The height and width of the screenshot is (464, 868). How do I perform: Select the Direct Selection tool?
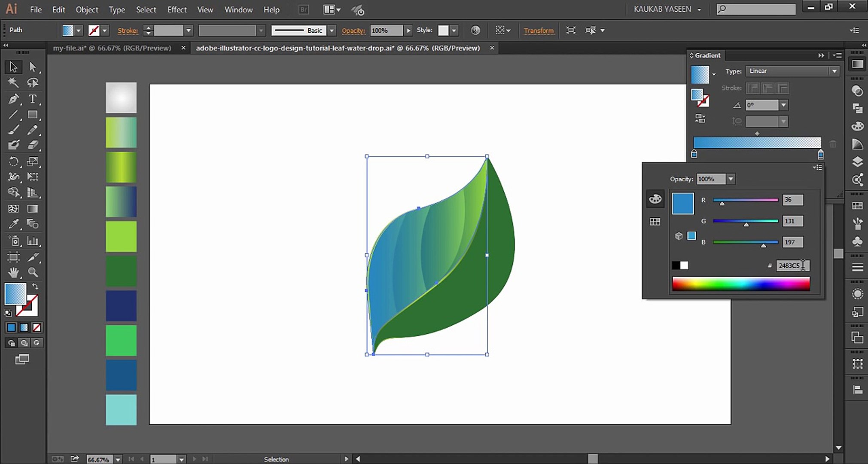pyautogui.click(x=33, y=67)
